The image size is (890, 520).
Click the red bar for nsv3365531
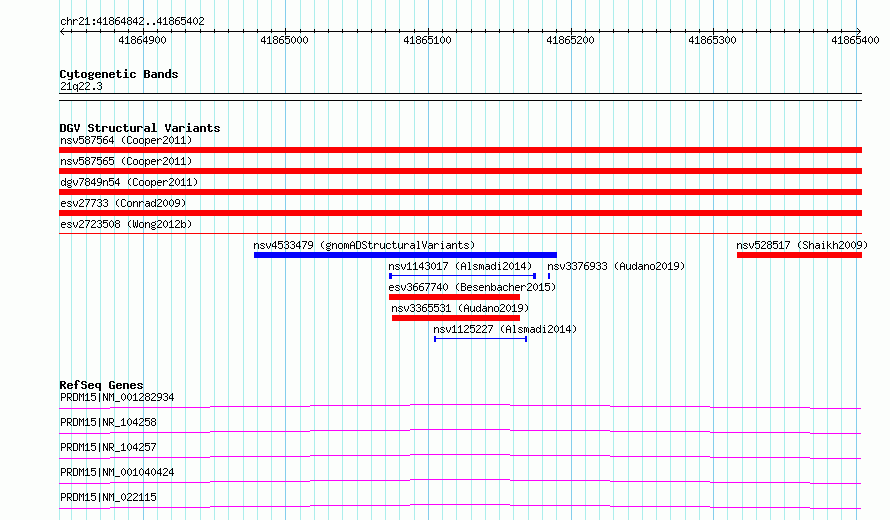point(456,318)
